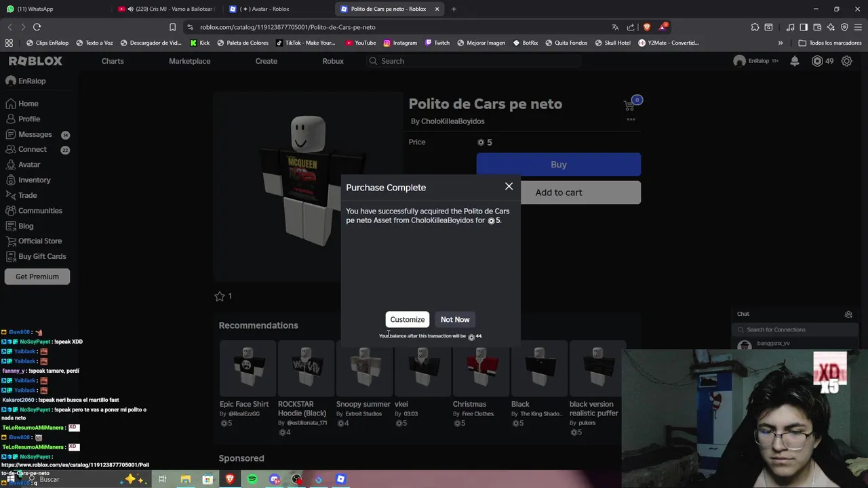This screenshot has width=868, height=488.
Task: Open the Todos los marcadores folder
Action: pos(830,43)
